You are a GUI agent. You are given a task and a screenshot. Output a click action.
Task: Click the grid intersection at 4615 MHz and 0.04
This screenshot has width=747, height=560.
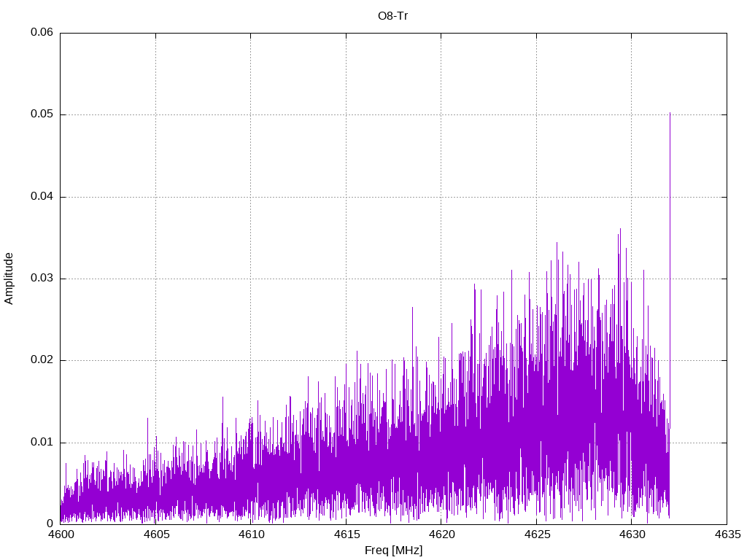pos(346,197)
